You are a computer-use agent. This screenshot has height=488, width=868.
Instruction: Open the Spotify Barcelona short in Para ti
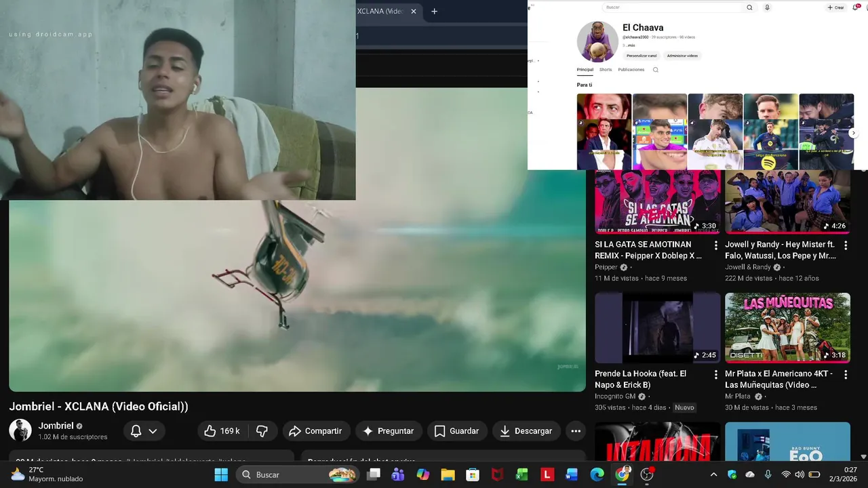[x=770, y=131]
